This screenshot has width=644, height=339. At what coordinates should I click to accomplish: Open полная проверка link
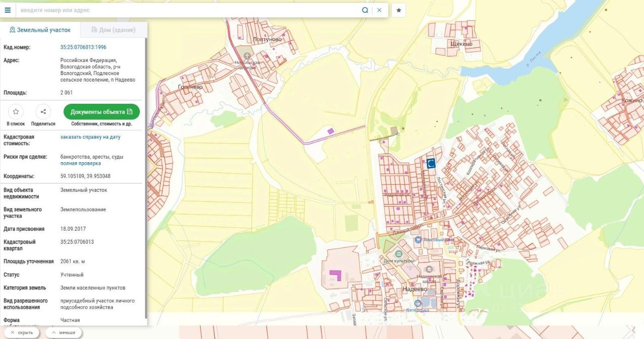tap(80, 163)
